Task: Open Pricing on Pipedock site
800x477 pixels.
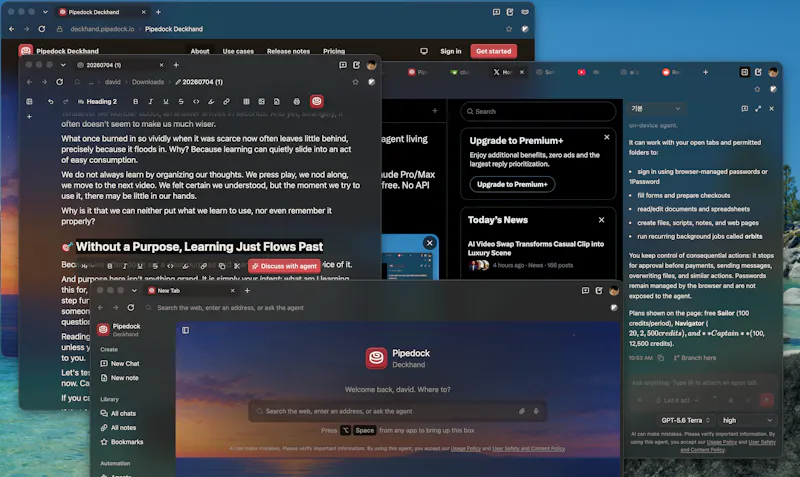Action: (x=334, y=51)
